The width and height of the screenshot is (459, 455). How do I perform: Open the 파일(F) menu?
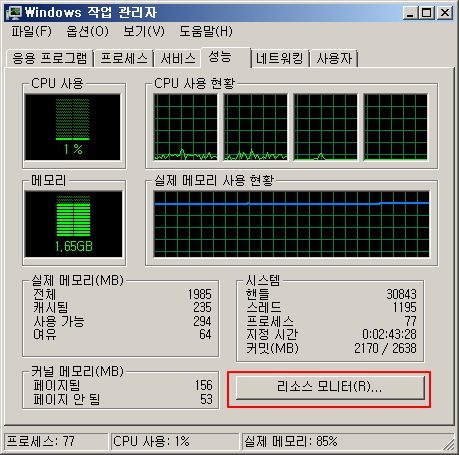point(31,32)
